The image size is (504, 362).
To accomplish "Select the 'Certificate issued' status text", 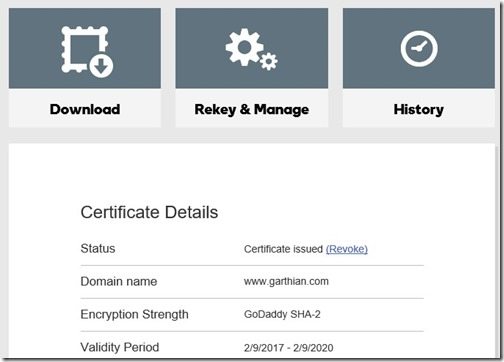I will [283, 249].
